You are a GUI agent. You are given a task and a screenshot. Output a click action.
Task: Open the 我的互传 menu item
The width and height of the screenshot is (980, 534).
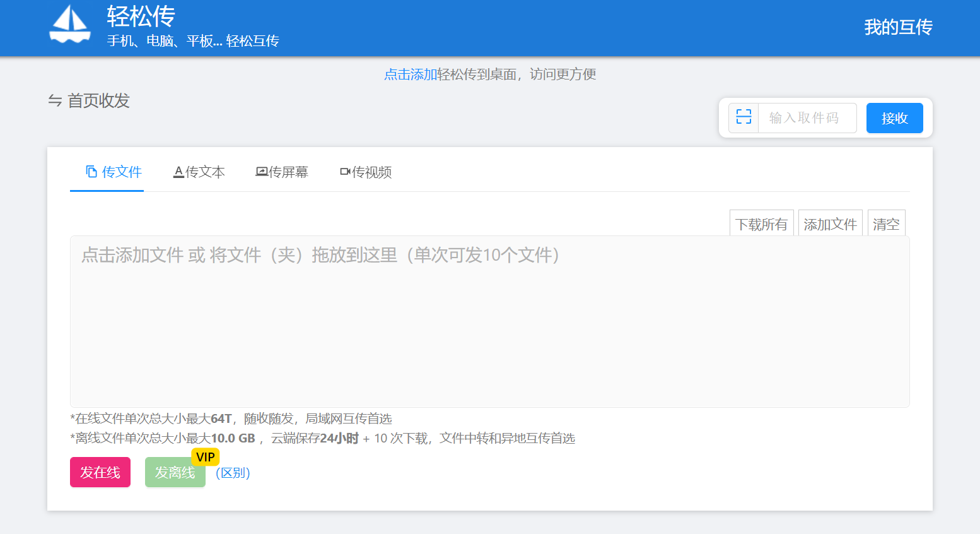coord(898,27)
